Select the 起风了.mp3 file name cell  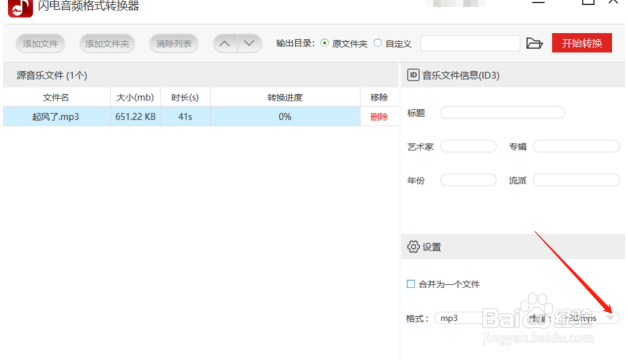(x=56, y=117)
